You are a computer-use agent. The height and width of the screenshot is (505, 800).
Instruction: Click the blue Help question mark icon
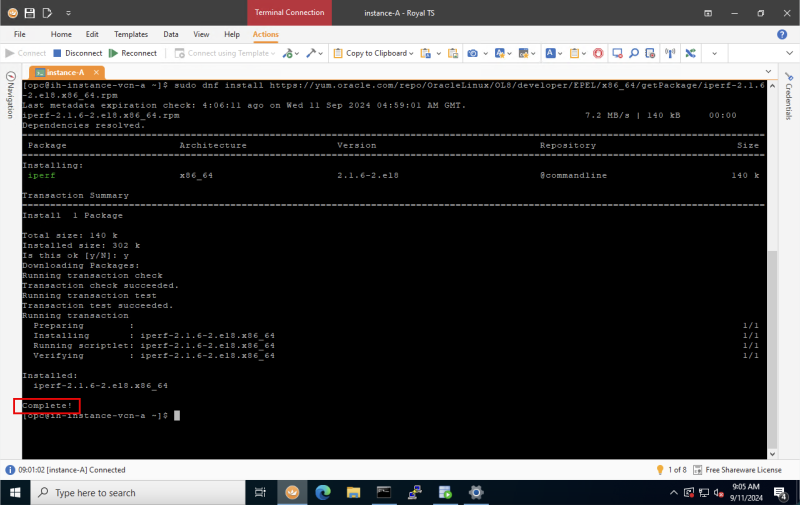pos(782,34)
